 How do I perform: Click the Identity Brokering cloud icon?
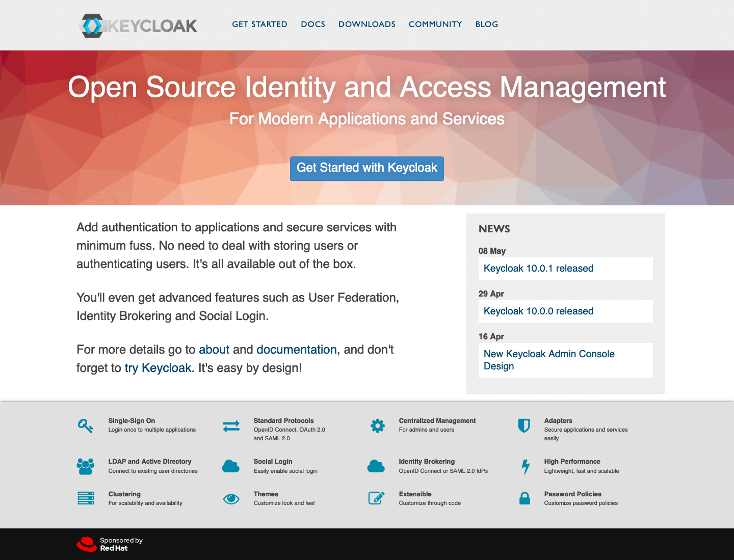tap(376, 466)
